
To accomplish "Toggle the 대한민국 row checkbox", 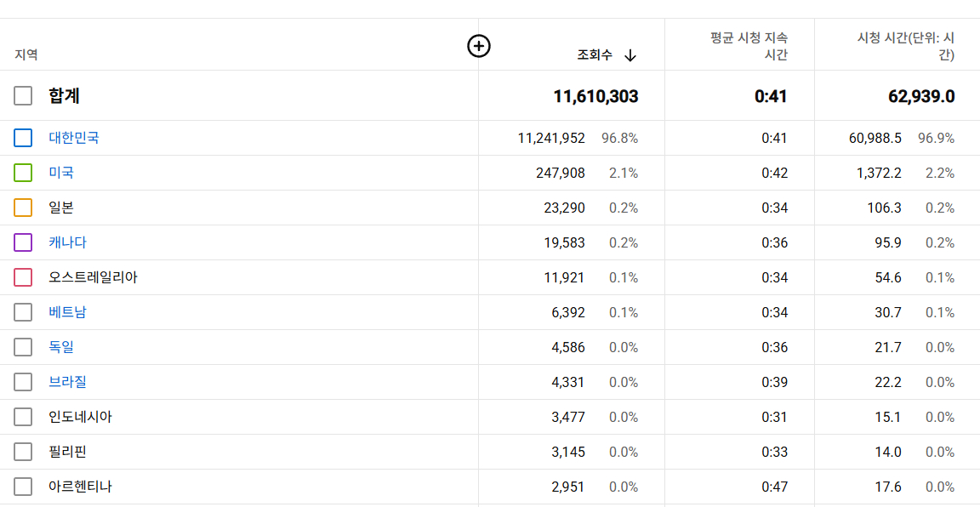I will point(23,138).
